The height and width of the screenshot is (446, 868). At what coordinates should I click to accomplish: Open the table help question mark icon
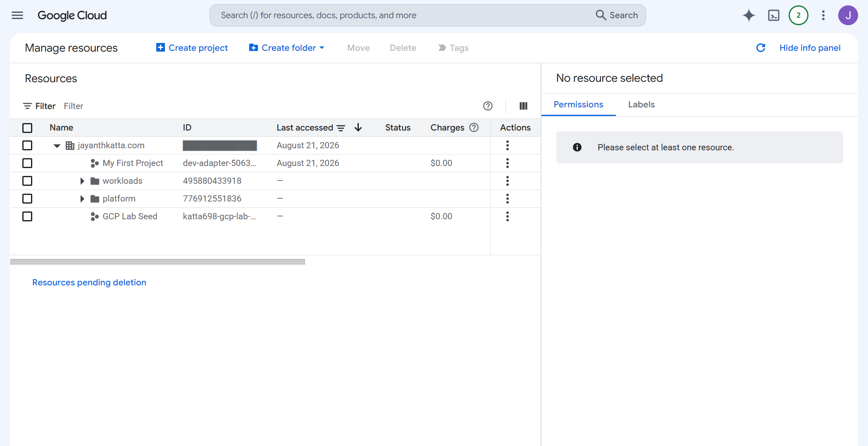[488, 106]
